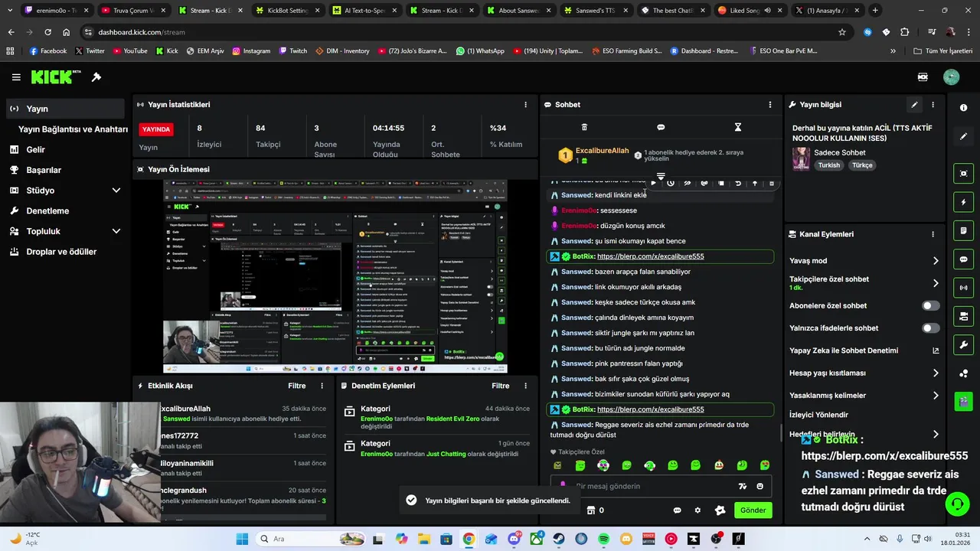Click the shop icon below the message box
The width and height of the screenshot is (980, 551).
591,510
